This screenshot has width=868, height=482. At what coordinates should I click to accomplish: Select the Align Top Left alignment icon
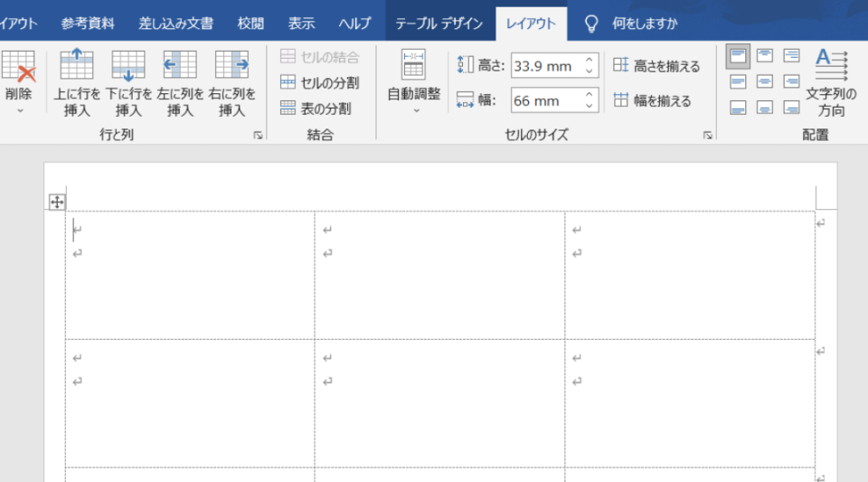(x=738, y=56)
